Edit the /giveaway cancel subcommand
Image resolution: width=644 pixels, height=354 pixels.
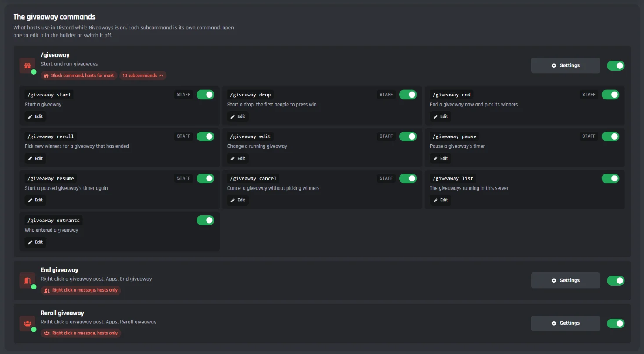238,200
